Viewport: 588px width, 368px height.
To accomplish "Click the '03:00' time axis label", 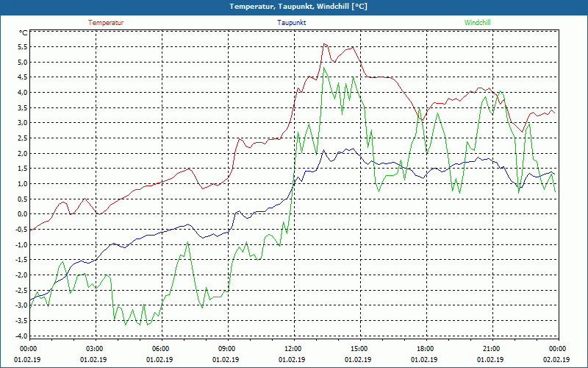I will 94,348.
